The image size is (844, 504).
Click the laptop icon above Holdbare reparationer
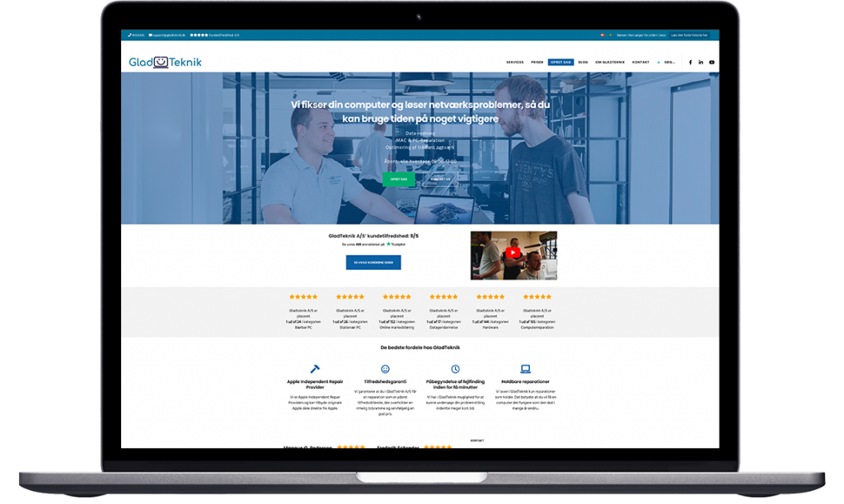(x=525, y=369)
